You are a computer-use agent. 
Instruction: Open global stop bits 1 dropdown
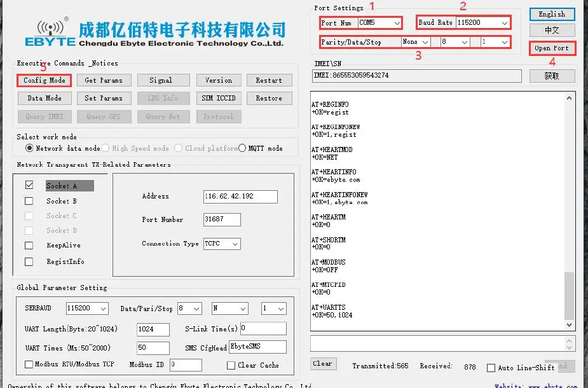(x=274, y=308)
